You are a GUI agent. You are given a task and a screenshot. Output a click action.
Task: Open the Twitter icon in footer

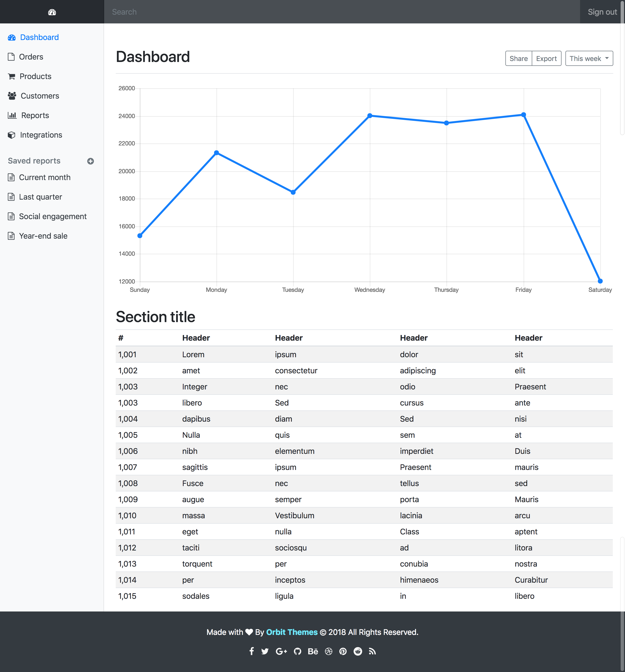click(265, 651)
